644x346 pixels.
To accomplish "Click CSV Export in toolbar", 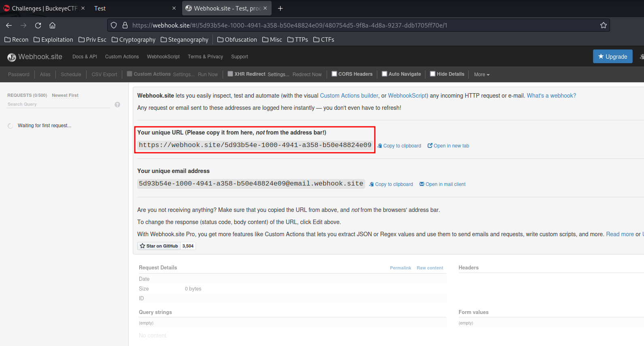I will (x=104, y=75).
